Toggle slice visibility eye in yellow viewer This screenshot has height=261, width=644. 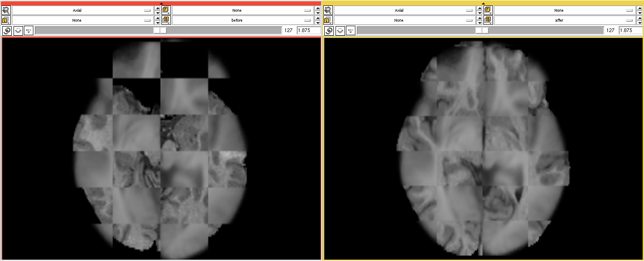340,31
